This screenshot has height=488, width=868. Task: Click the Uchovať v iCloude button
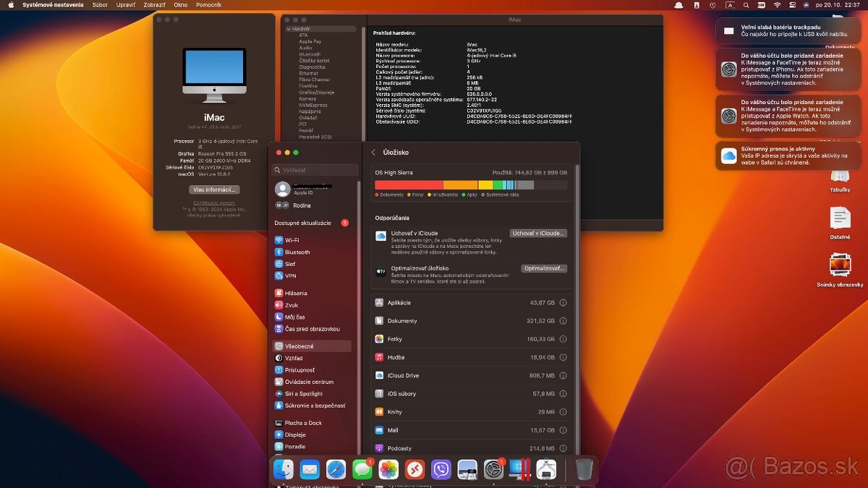coord(538,233)
